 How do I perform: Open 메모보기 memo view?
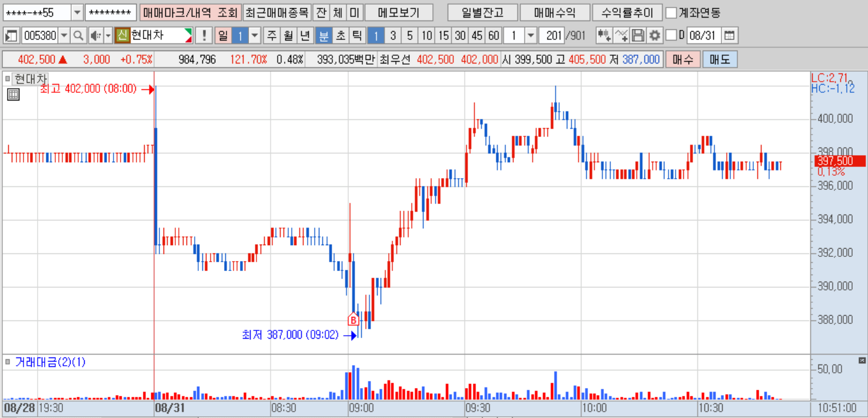point(399,12)
